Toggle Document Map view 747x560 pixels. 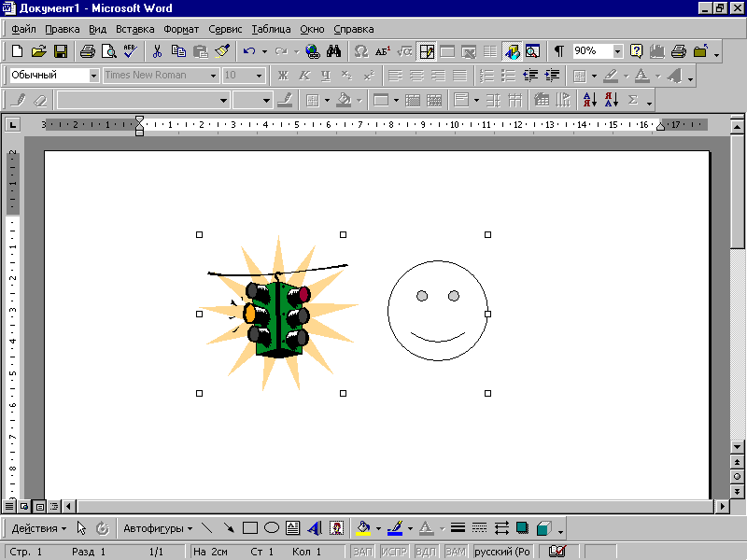coord(532,51)
